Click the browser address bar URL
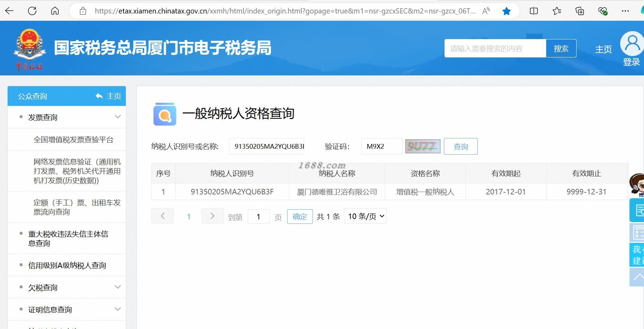644x329 pixels. pos(285,11)
